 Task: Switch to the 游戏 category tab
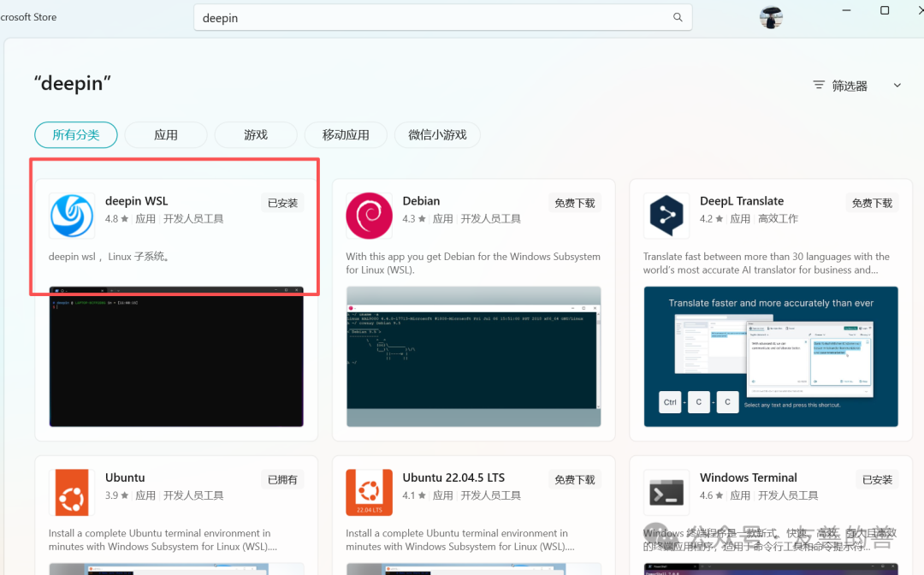pos(256,135)
